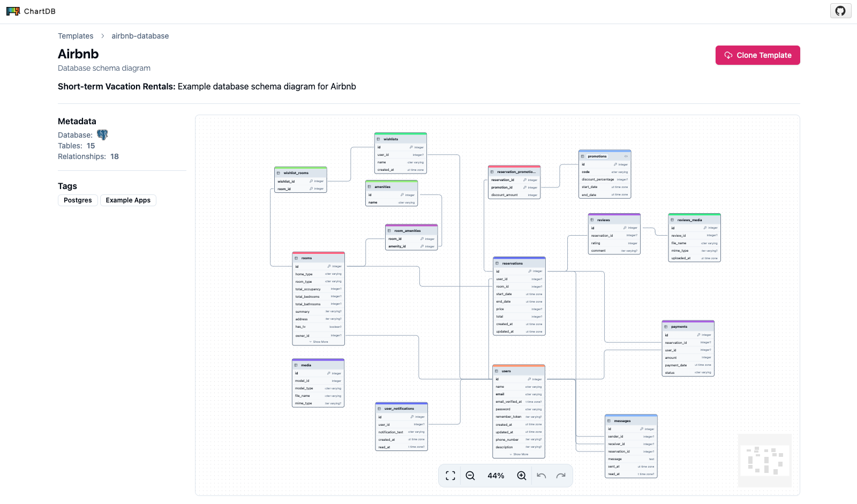Image resolution: width=857 pixels, height=504 pixels.
Task: Select the payments table header
Action: point(688,327)
